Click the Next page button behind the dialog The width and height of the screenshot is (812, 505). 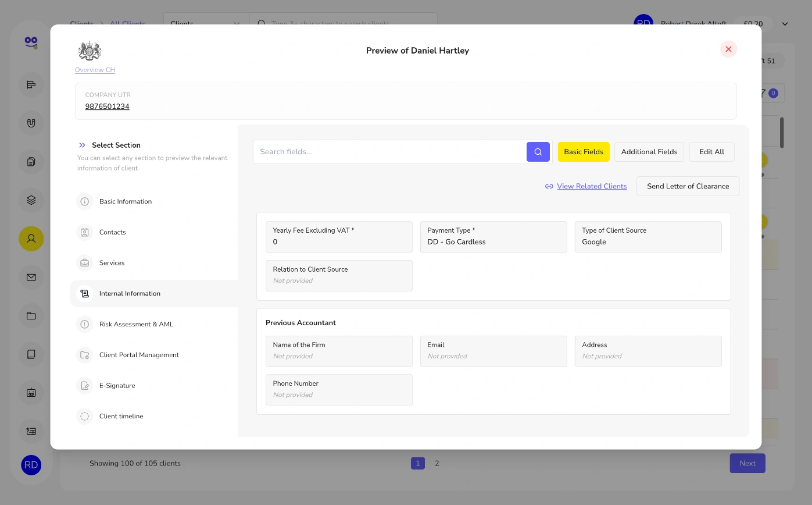pos(747,464)
